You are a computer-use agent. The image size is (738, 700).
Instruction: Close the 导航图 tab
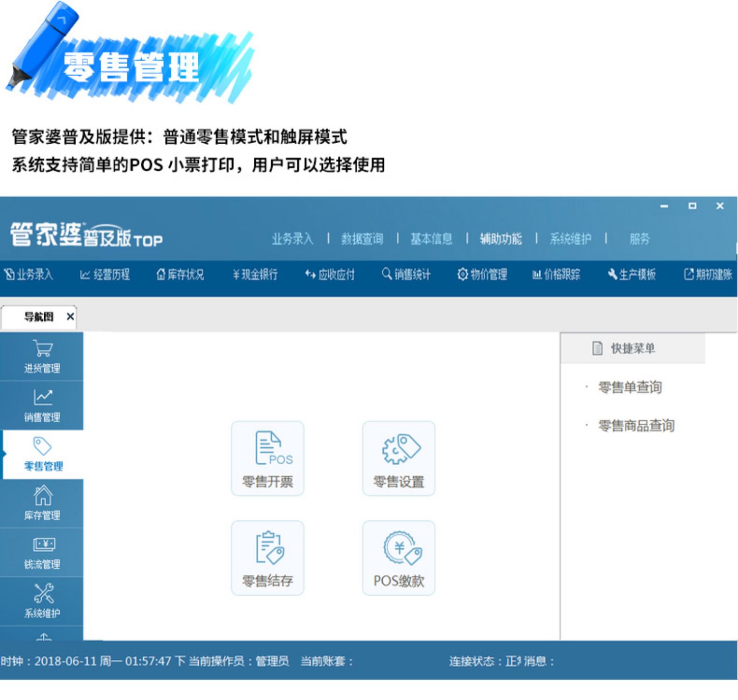[x=70, y=317]
